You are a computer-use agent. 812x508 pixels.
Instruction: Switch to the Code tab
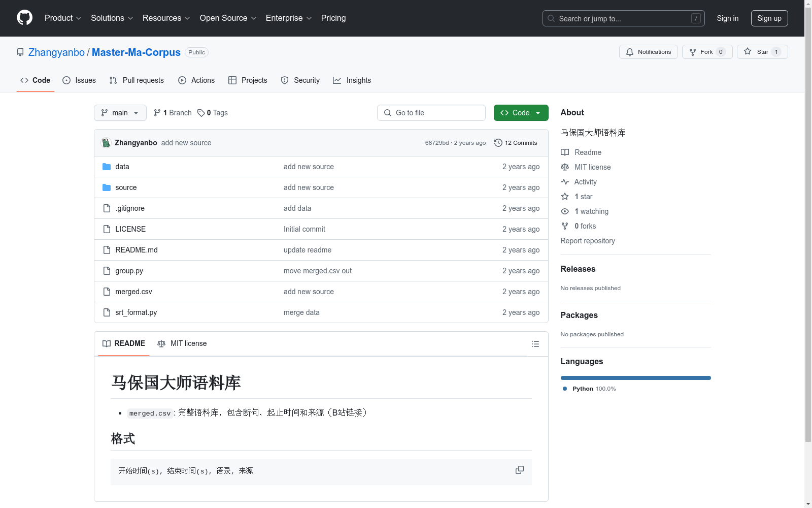pyautogui.click(x=35, y=80)
